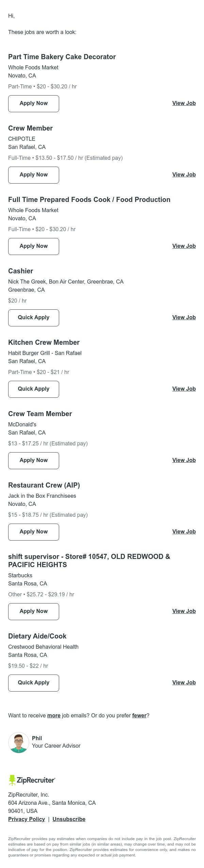204x868 pixels.
Task: Choose to receive fewer job emails
Action: [139, 716]
